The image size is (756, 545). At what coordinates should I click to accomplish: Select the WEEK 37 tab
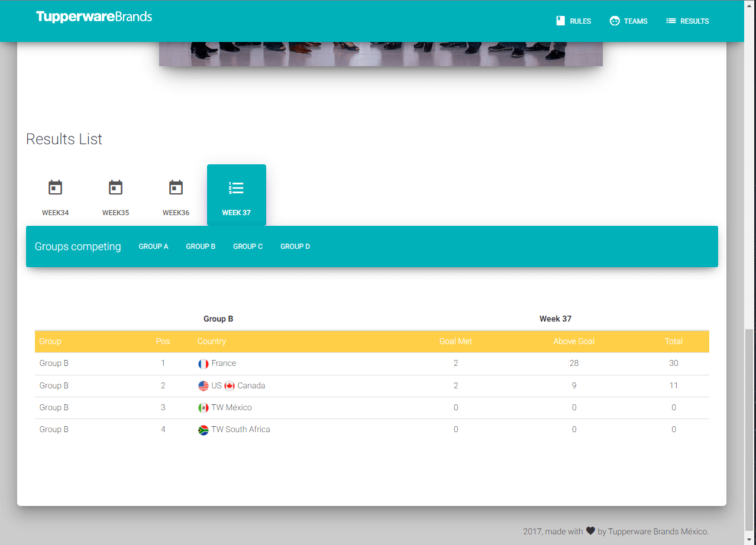(x=237, y=195)
